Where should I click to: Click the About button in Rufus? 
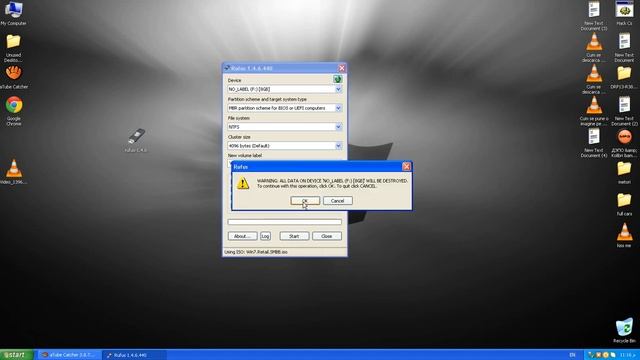[242, 236]
